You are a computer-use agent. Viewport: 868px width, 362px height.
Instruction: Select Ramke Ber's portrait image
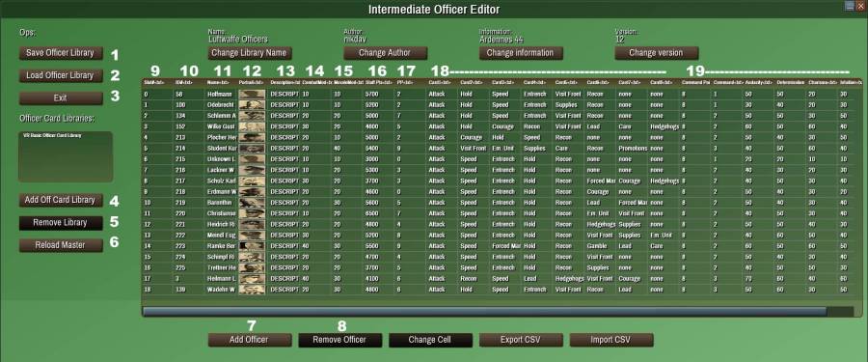click(252, 246)
